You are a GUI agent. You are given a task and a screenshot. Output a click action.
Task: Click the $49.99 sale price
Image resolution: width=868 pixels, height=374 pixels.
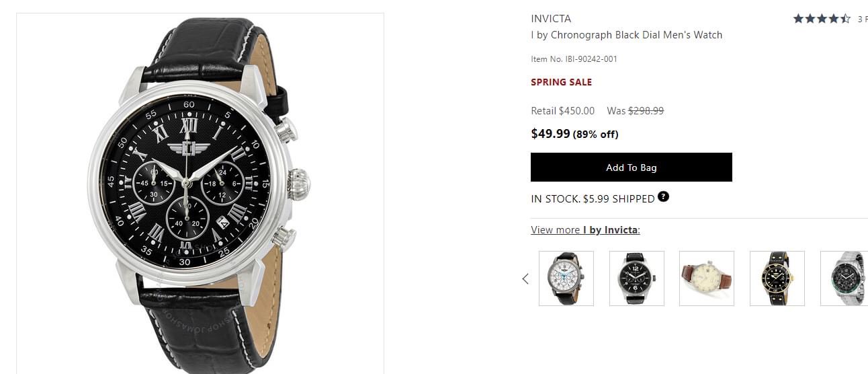pos(550,134)
